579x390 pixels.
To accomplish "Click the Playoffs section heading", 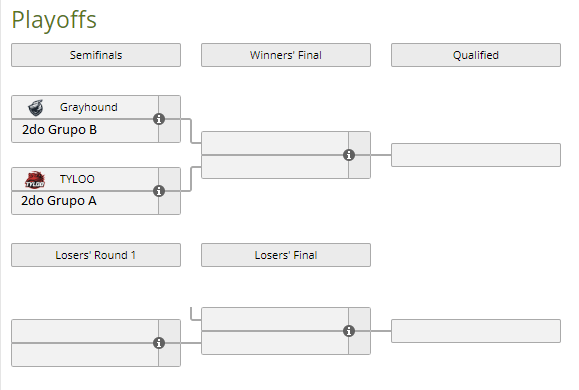I will [54, 20].
